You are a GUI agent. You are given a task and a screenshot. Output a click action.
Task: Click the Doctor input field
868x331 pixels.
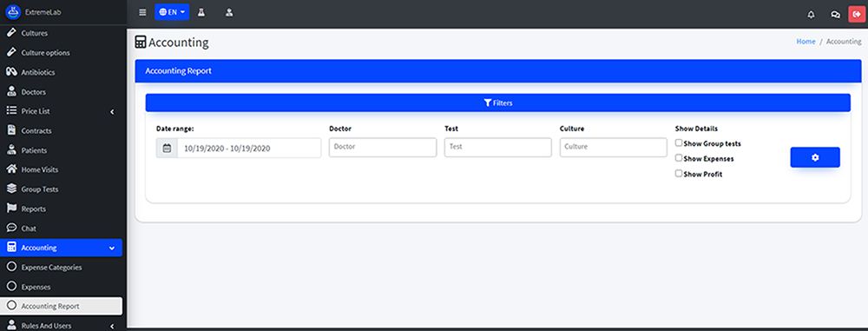[x=383, y=147]
